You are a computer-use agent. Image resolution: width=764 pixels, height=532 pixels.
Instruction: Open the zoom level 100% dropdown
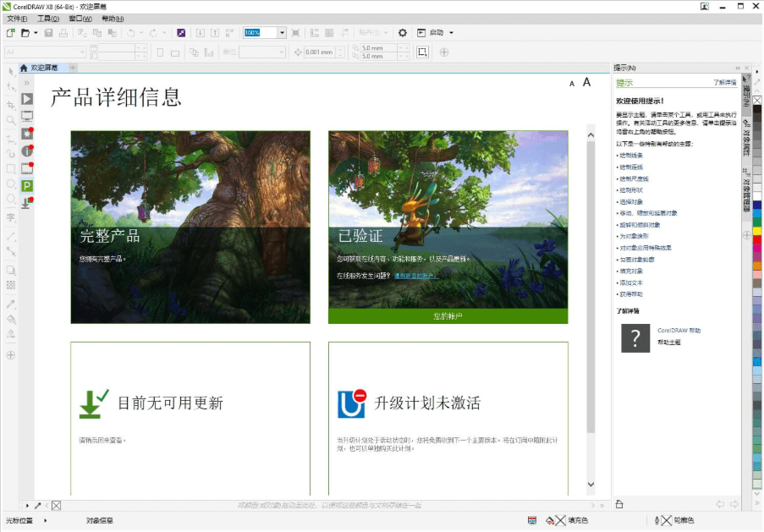coord(282,33)
